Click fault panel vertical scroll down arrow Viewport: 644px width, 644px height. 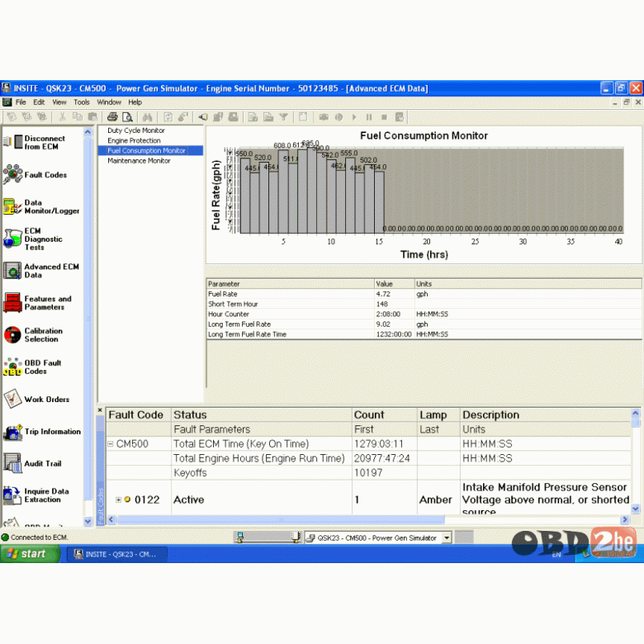tap(636, 509)
